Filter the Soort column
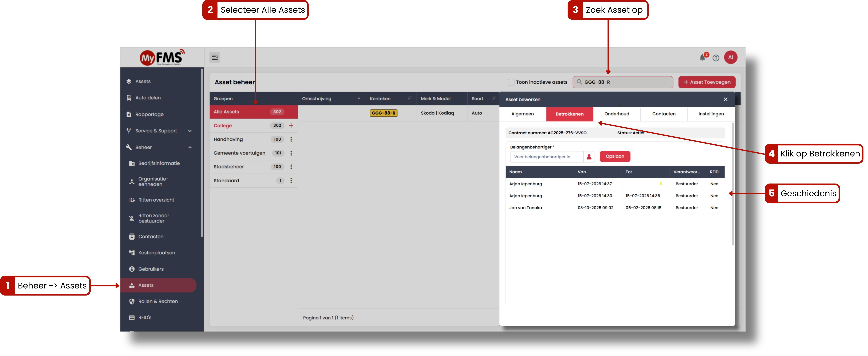868x356 pixels. click(494, 98)
